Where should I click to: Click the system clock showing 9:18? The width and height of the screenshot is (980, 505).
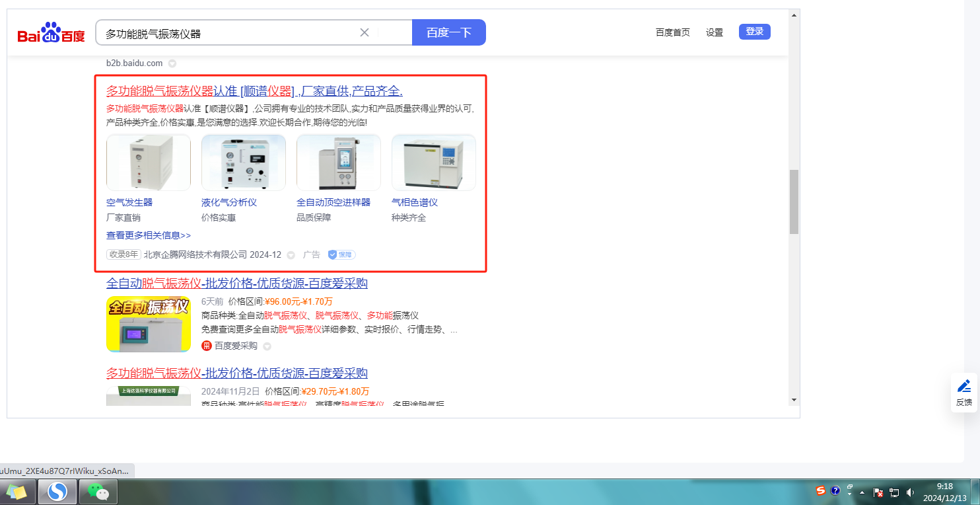click(x=945, y=492)
